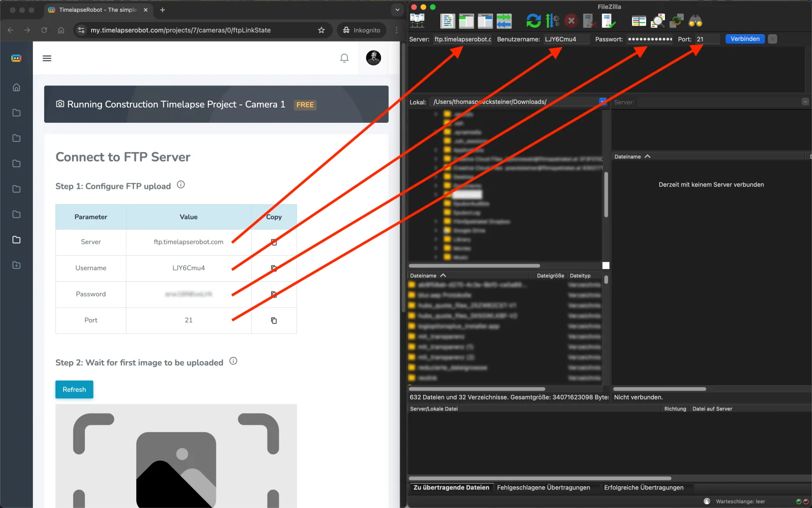This screenshot has height=508, width=812.
Task: Search remote files binoculars icon
Action: pyautogui.click(x=695, y=21)
